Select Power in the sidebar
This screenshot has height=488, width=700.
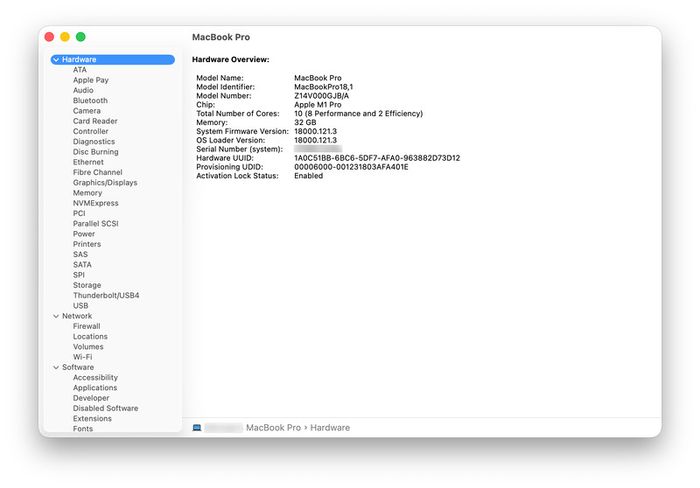click(x=84, y=234)
